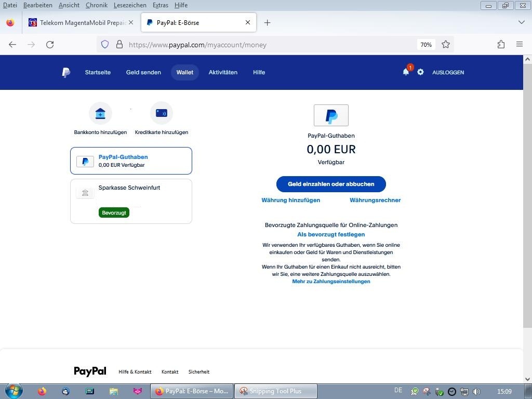
Task: Click the pink cat taskbar icon
Action: point(137,391)
